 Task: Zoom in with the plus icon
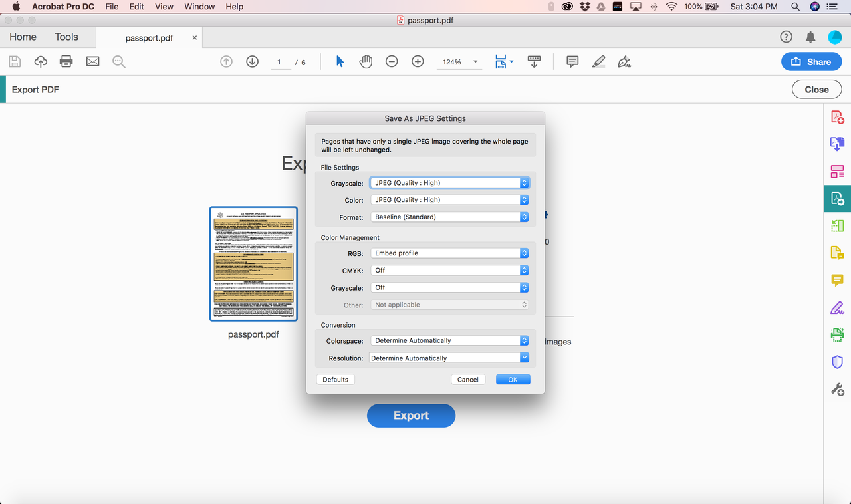(418, 62)
